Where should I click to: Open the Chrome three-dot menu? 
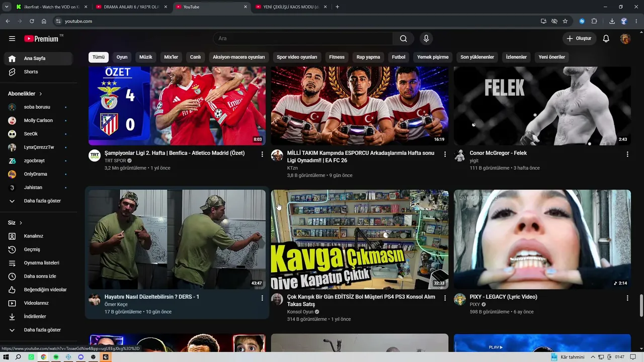pyautogui.click(x=636, y=21)
